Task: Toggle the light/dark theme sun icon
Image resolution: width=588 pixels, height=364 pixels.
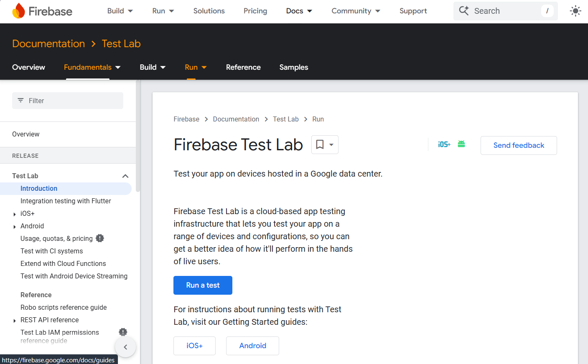Action: (x=575, y=11)
